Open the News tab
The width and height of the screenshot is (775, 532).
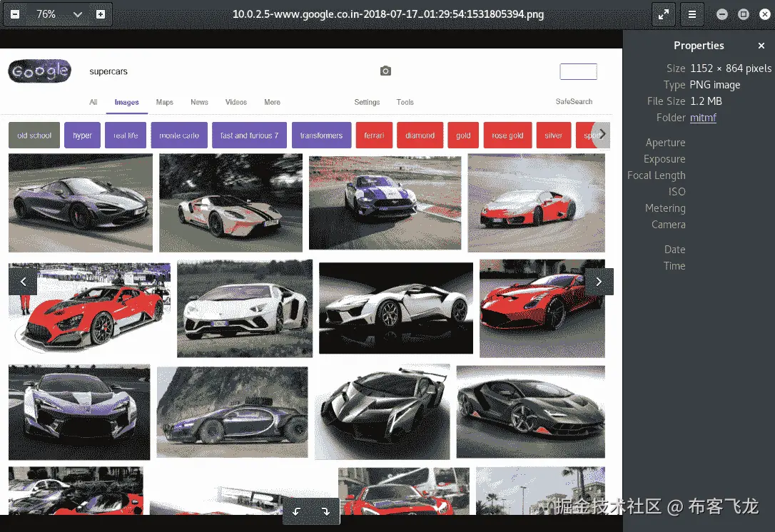coord(199,102)
